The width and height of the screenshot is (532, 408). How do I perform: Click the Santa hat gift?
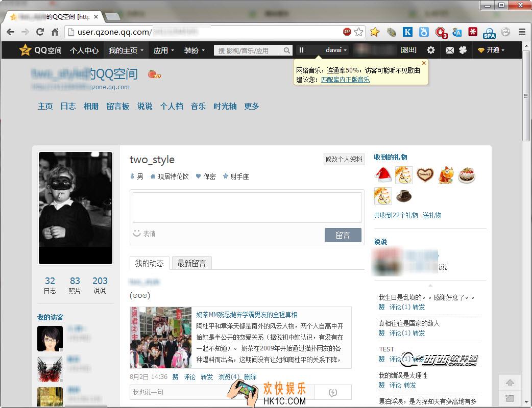[383, 175]
